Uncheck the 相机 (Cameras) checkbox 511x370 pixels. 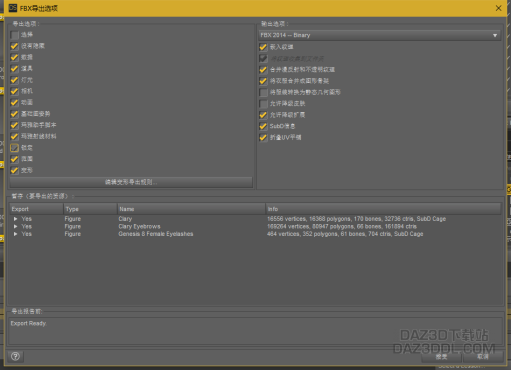tap(14, 91)
